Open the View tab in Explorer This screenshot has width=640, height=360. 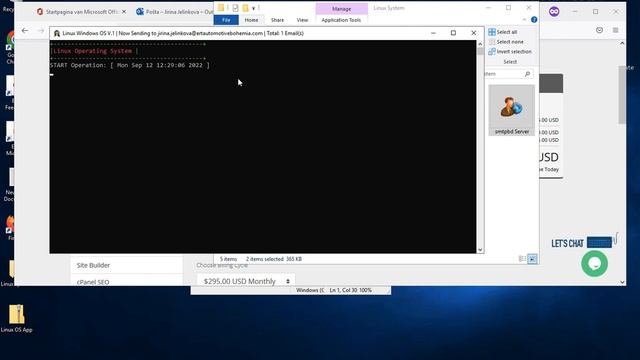302,20
